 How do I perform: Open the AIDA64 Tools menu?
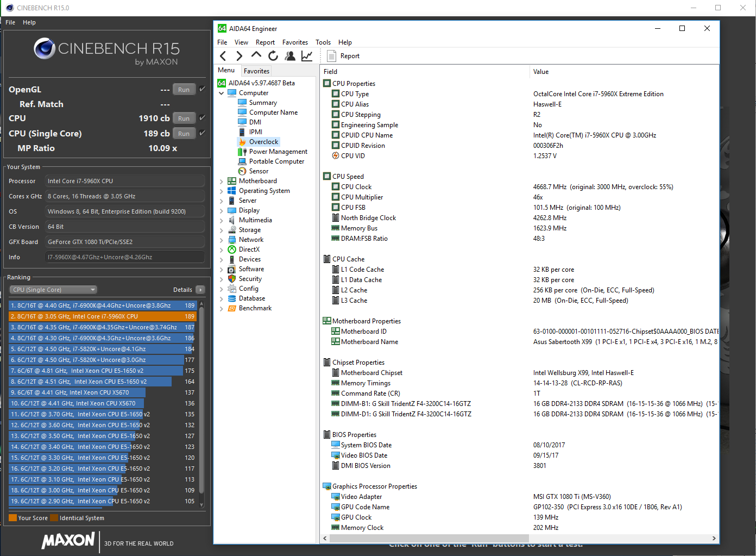coord(323,42)
